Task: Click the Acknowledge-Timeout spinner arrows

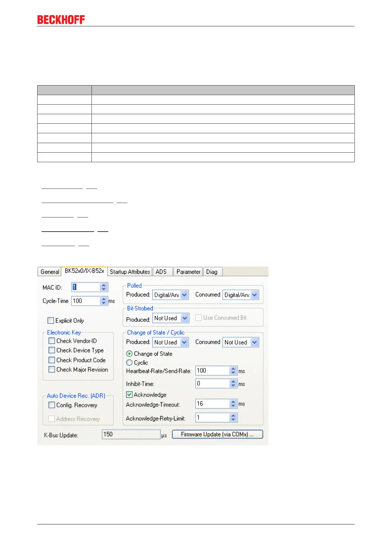Action: [x=233, y=404]
